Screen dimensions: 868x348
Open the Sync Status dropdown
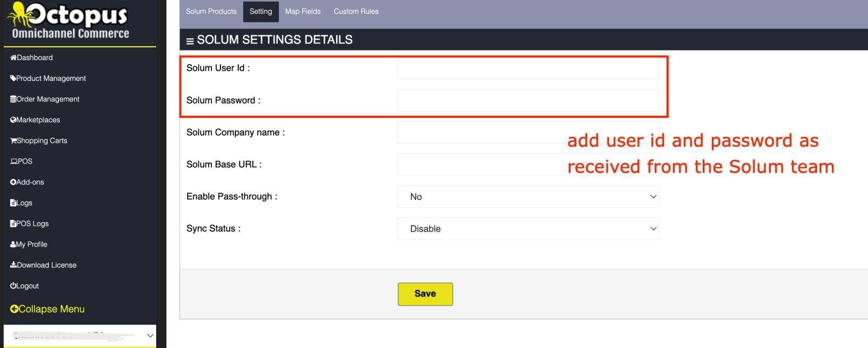pos(528,228)
